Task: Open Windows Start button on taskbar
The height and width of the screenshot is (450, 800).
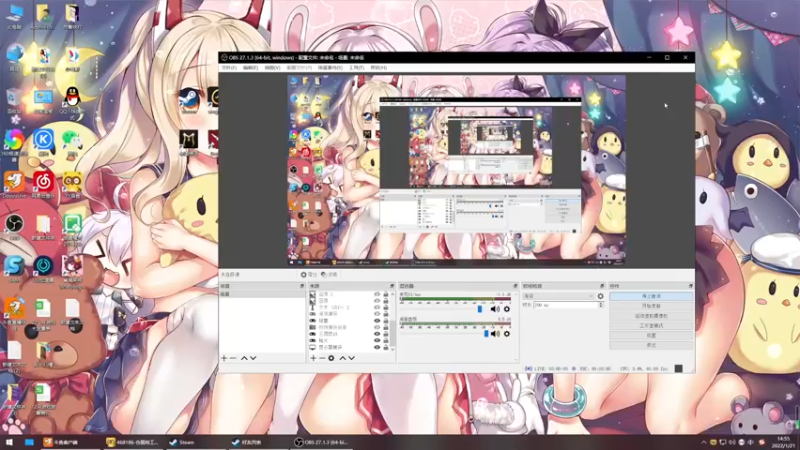Action: 9,442
